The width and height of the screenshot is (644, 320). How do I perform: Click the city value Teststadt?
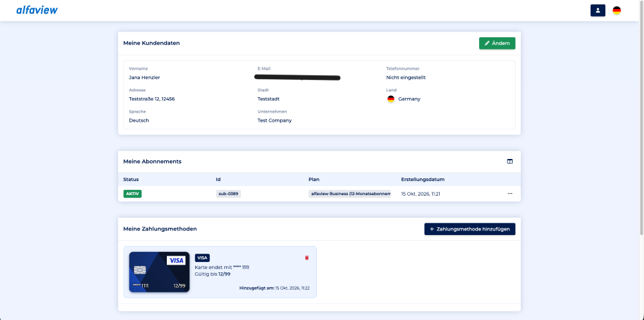pos(269,99)
